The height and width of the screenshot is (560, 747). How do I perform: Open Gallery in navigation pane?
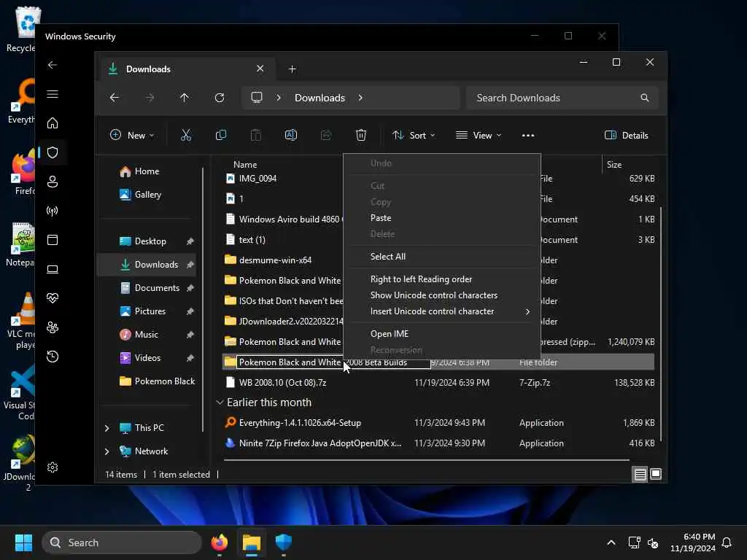[147, 194]
